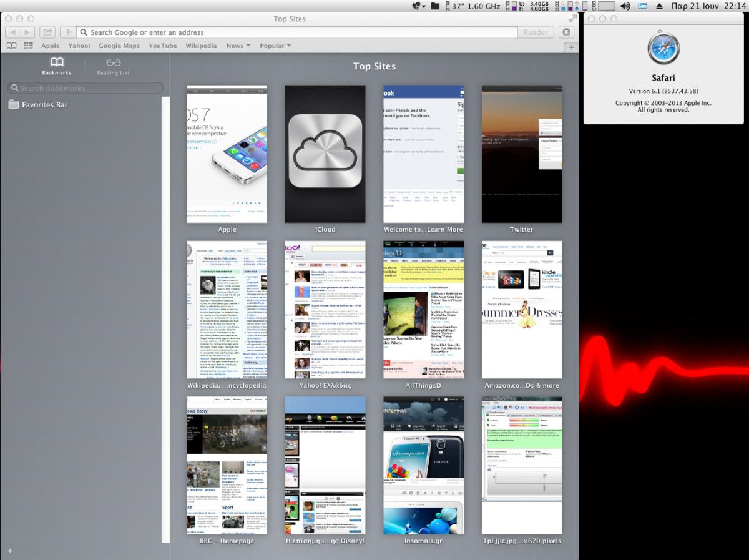This screenshot has width=749, height=560.
Task: Click the sidebar vertical scrollbar
Action: pos(165,320)
